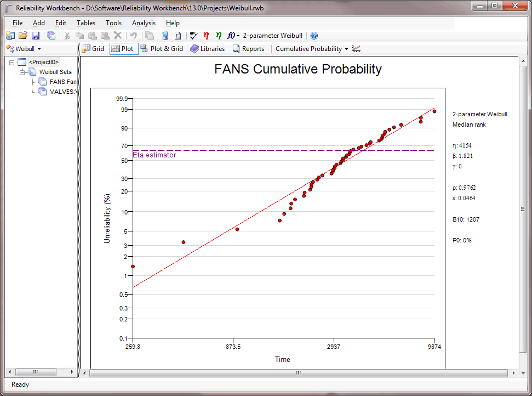Click the undo arrow icon
The width and height of the screenshot is (532, 396).
tap(133, 36)
